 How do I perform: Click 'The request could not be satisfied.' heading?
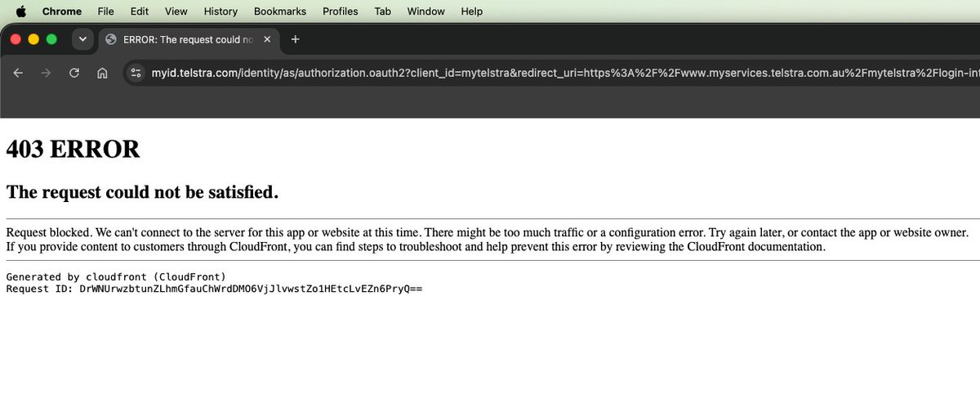(x=143, y=192)
